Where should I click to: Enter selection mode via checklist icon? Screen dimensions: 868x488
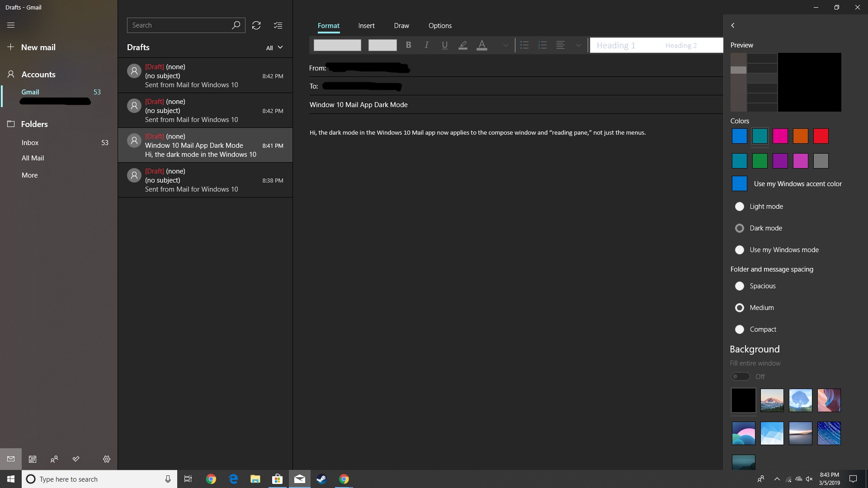278,25
